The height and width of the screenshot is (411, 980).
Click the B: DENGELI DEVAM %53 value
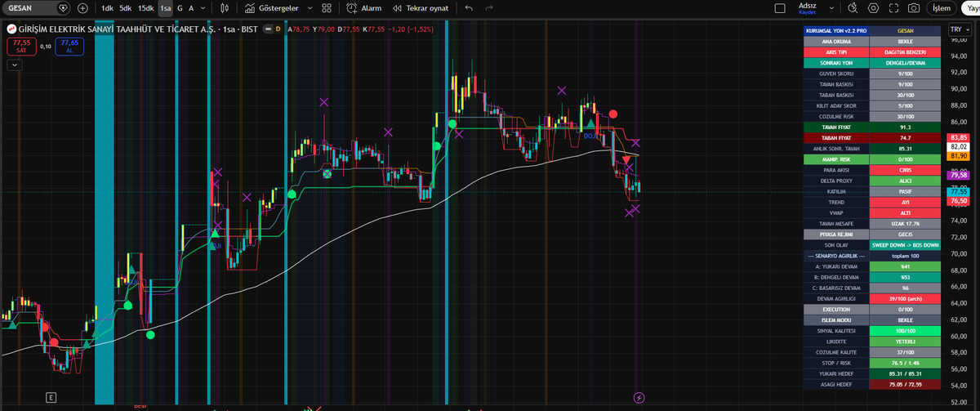pos(906,277)
